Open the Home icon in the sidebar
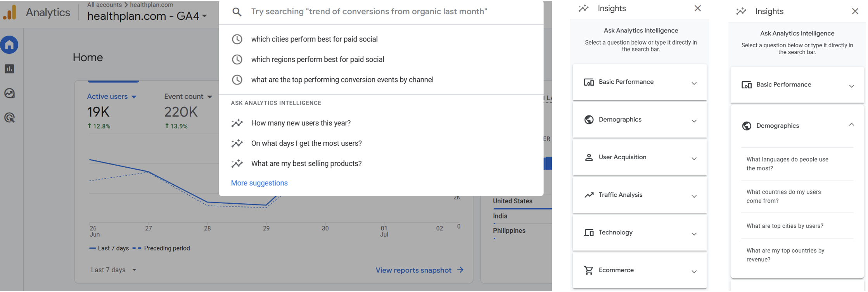This screenshot has width=868, height=292. click(9, 45)
